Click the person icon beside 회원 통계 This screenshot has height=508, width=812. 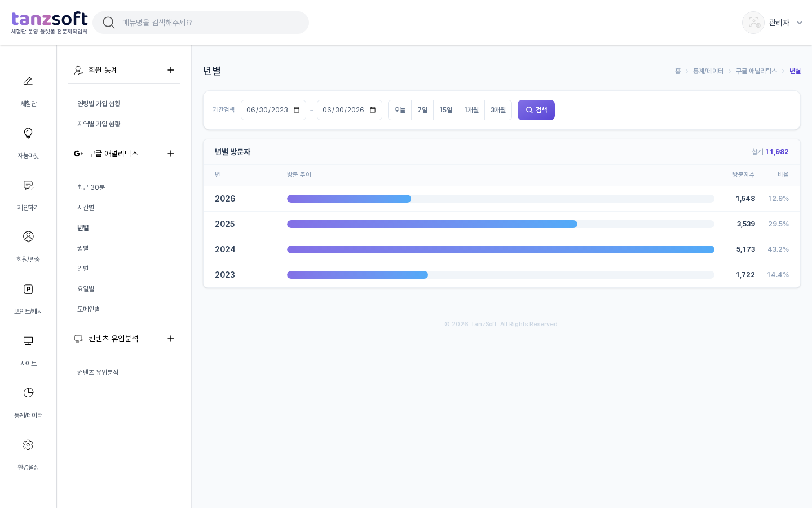pyautogui.click(x=78, y=70)
